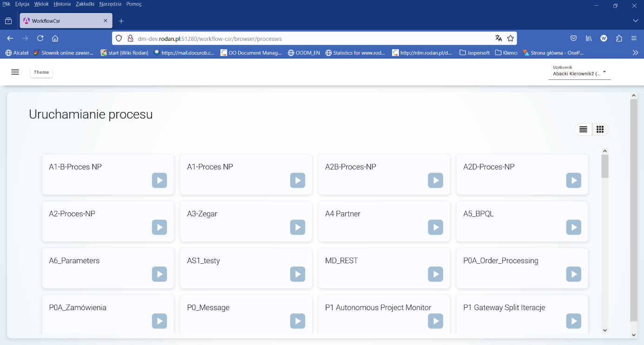Open the start [Wiki Rodan] bookmark

point(123,52)
